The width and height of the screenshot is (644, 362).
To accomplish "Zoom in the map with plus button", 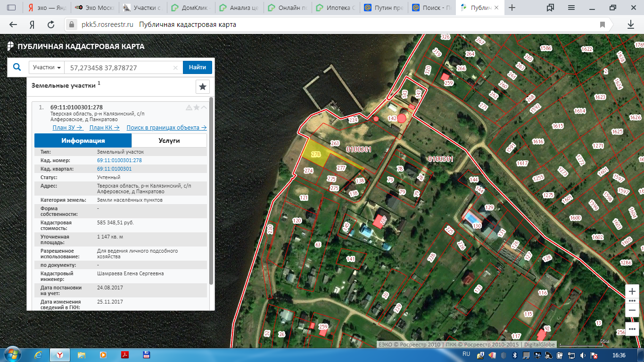I will click(x=632, y=291).
